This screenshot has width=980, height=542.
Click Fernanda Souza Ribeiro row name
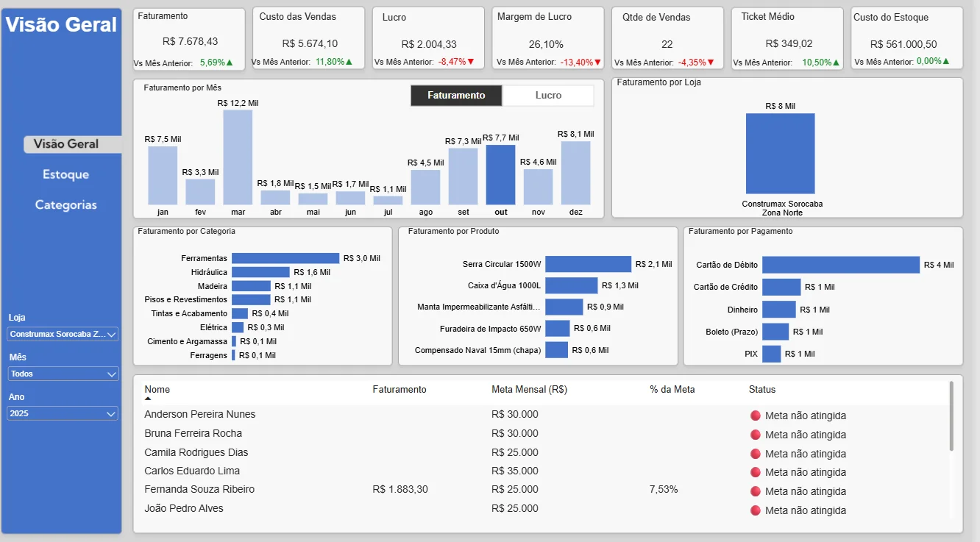point(199,490)
